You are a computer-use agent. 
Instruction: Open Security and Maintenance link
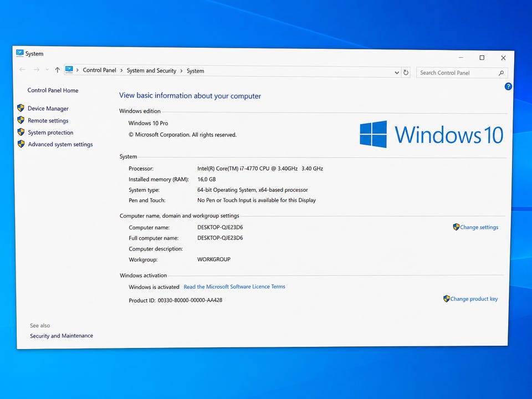[62, 336]
